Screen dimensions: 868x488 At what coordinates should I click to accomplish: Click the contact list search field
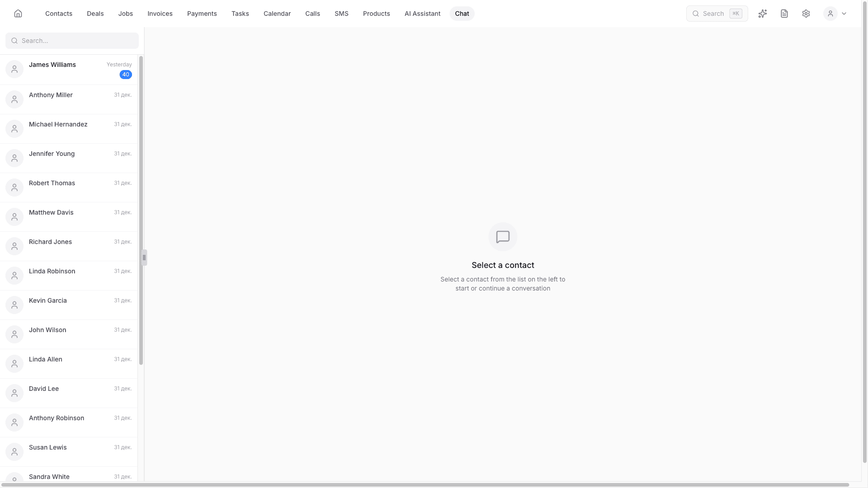pyautogui.click(x=72, y=41)
